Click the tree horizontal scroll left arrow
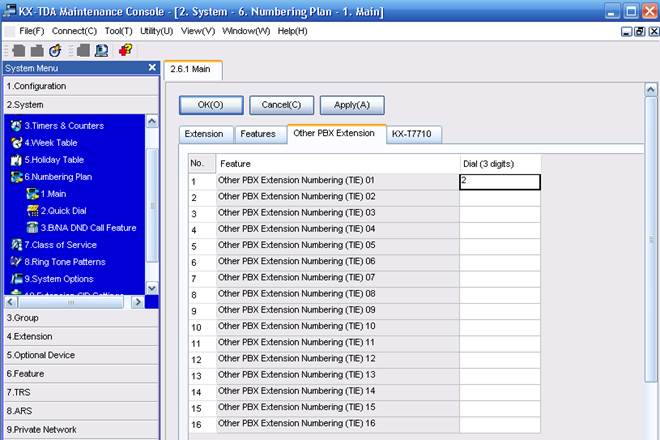Screen dimensions: 660x440 (x=11, y=302)
